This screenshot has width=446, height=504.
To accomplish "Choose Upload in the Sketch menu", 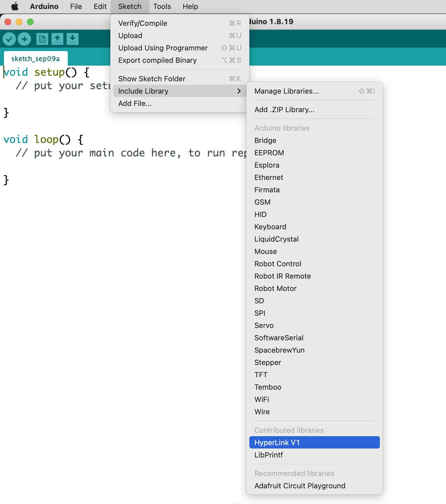I will [x=180, y=36].
